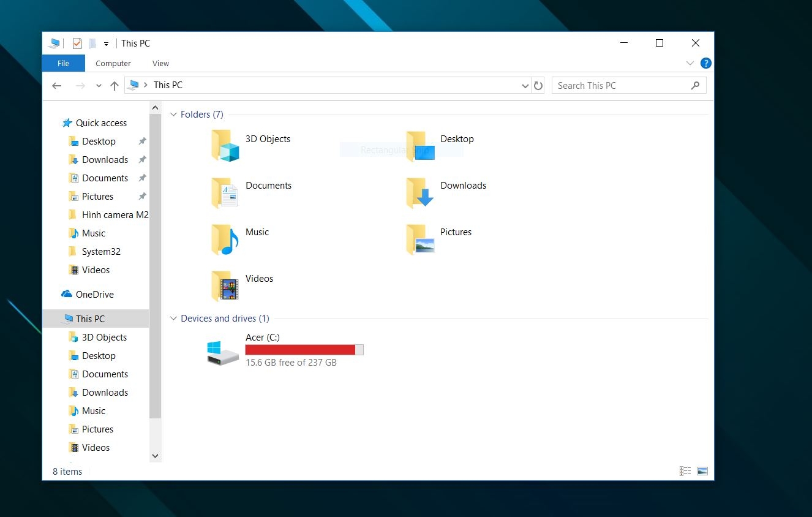Switch to the View tab
The width and height of the screenshot is (812, 517).
coord(160,63)
